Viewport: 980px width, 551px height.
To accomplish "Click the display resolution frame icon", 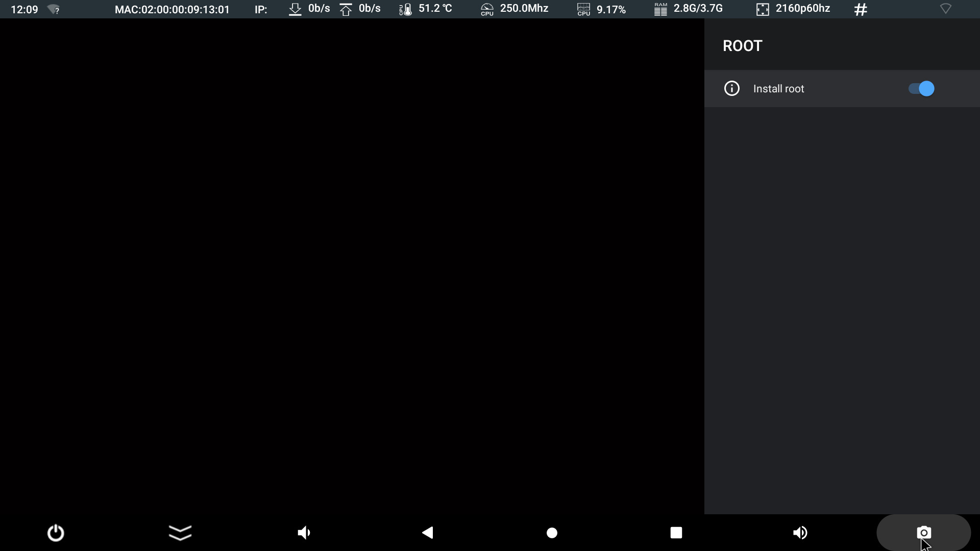I will coord(763,9).
